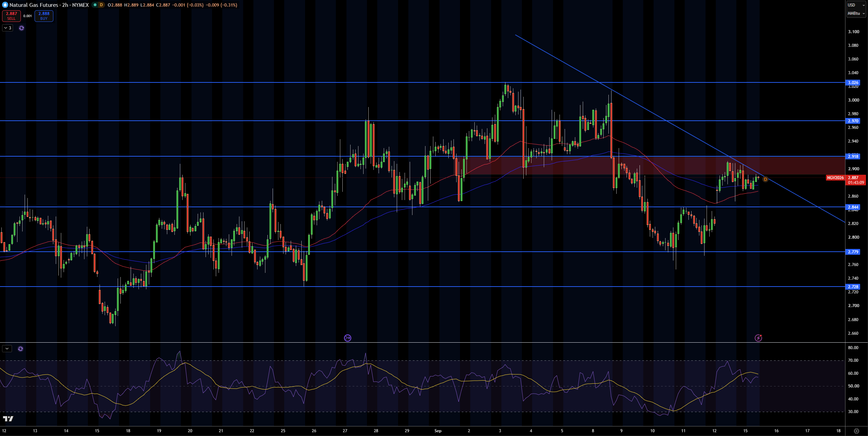Click the purple refresh icon in RSI pane
The image size is (868, 436).
[21, 349]
